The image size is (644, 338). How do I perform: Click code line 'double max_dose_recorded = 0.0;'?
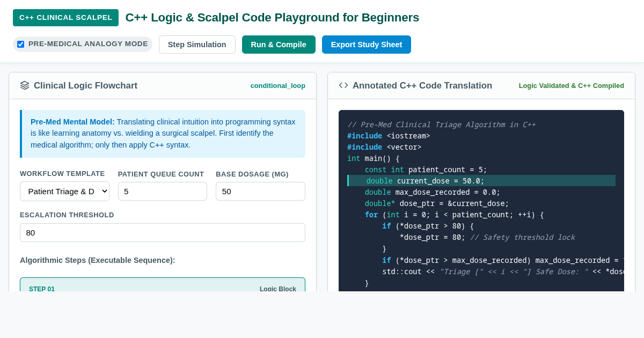point(433,192)
